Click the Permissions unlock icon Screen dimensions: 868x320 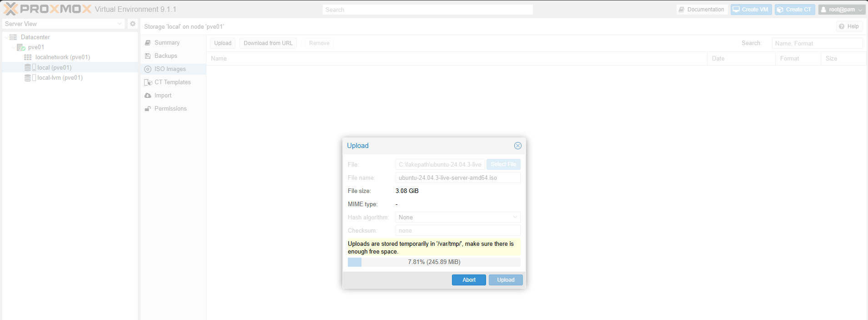coord(148,109)
